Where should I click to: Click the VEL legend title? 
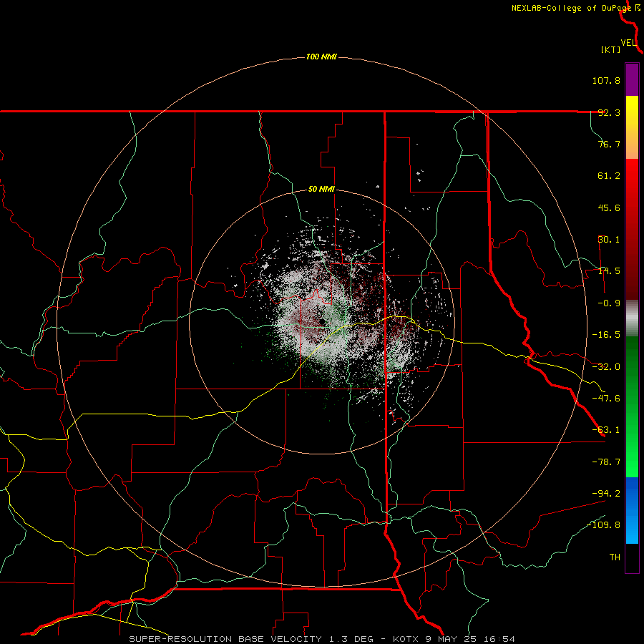point(628,42)
